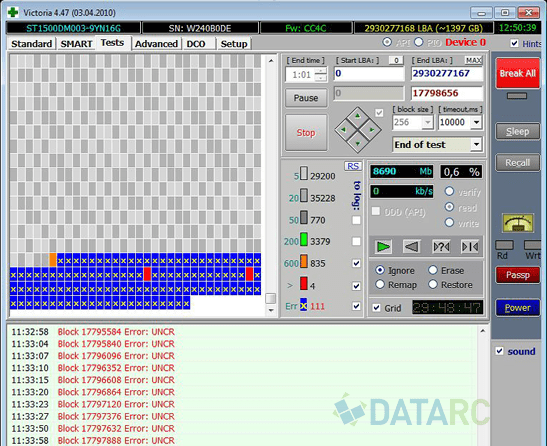Select the butterfly scan mode icon
This screenshot has width=547, height=446.
tap(470, 247)
